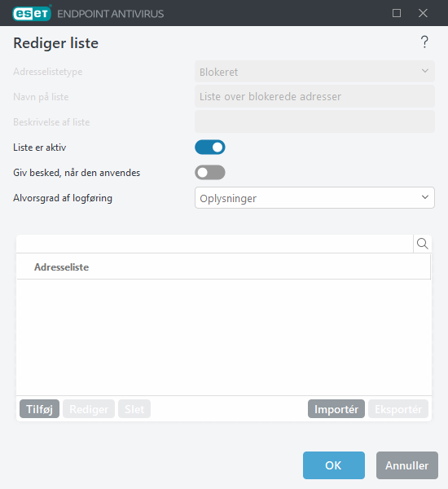Viewport: 448px width, 489px height.
Task: Click the 'Navn på liste' text field
Action: (314, 97)
